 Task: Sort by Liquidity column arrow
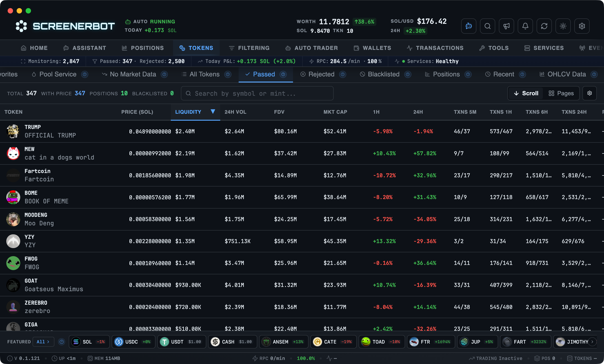tap(213, 111)
